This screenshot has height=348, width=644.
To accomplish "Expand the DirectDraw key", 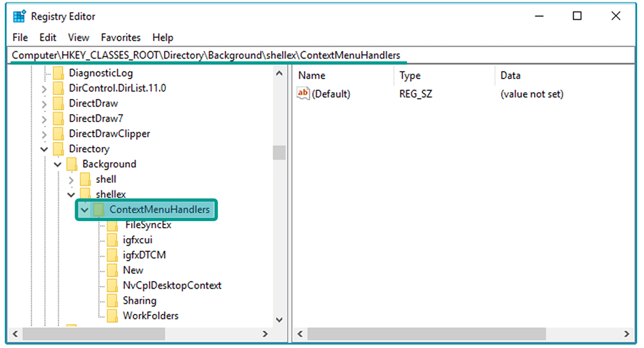I will point(44,104).
